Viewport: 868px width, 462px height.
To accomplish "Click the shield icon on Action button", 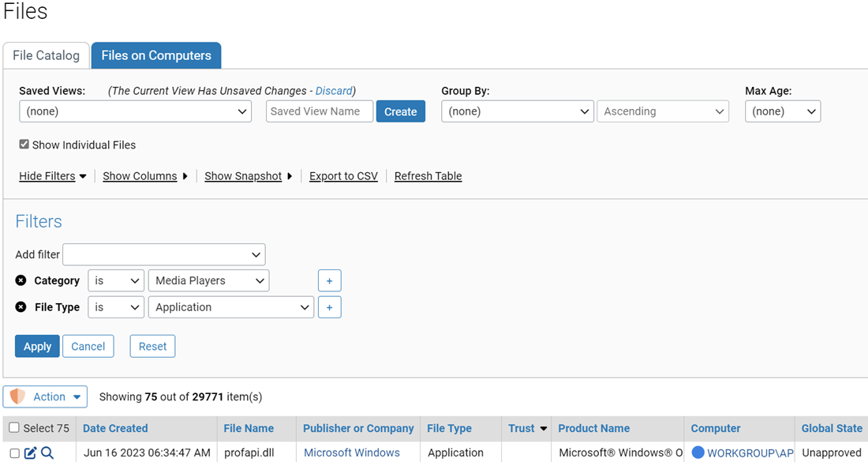I will (x=17, y=396).
